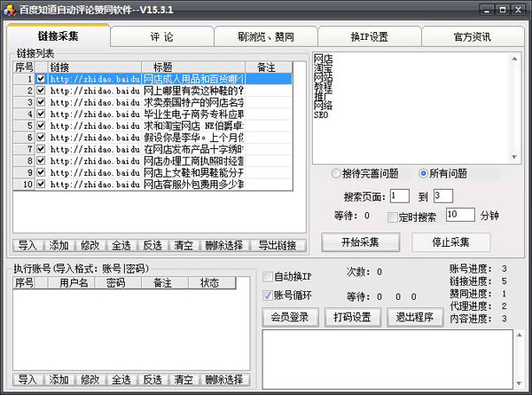The height and width of the screenshot is (395, 532).
Task: Open the 刷浏览、赞同 tab
Action: click(x=266, y=36)
